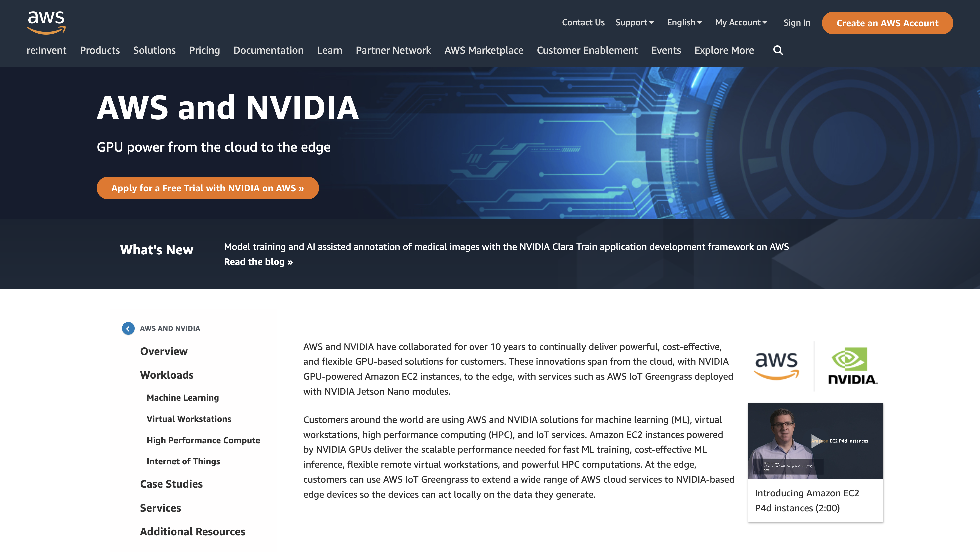Select the Internet of Things workload item
This screenshot has width=980, height=560.
[183, 461]
